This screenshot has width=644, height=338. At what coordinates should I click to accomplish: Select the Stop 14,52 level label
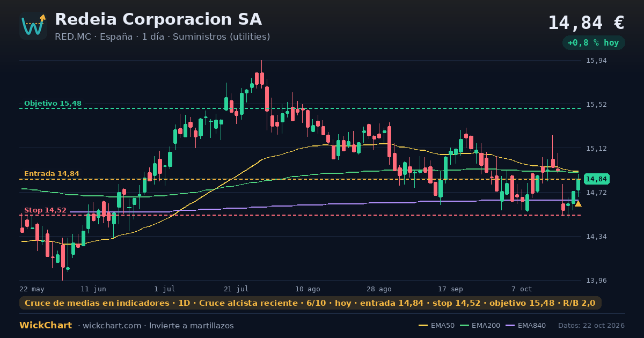(x=45, y=210)
